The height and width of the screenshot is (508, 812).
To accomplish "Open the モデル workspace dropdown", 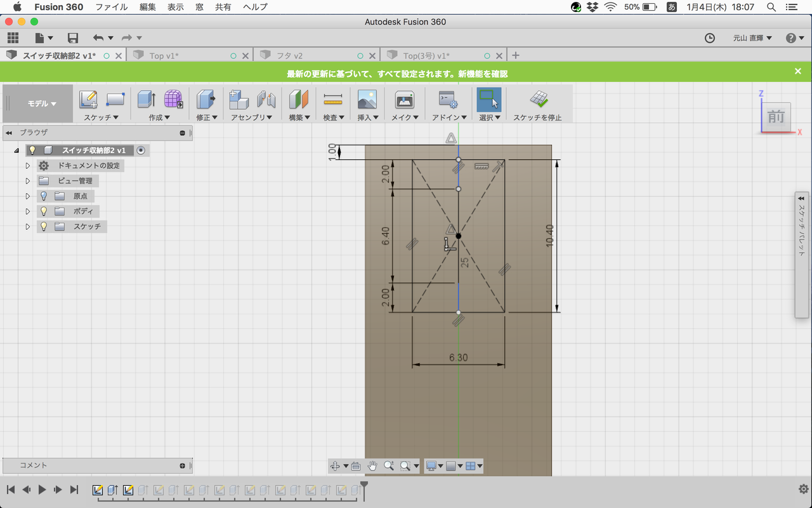I will click(x=42, y=104).
